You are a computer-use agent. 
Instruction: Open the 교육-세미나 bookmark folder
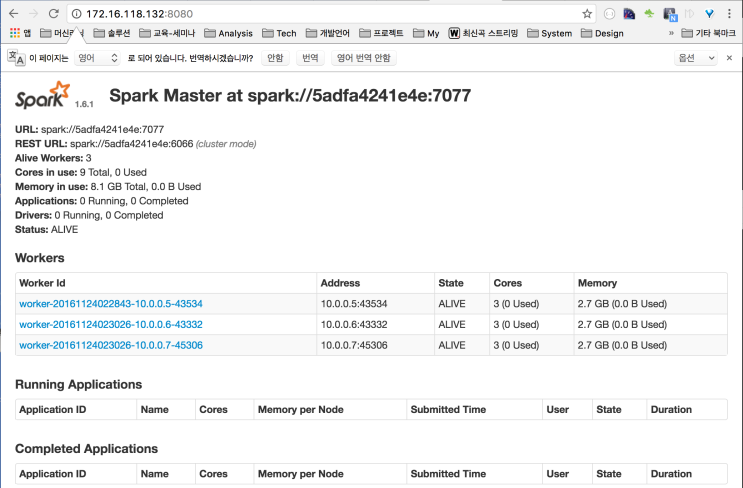[167, 33]
